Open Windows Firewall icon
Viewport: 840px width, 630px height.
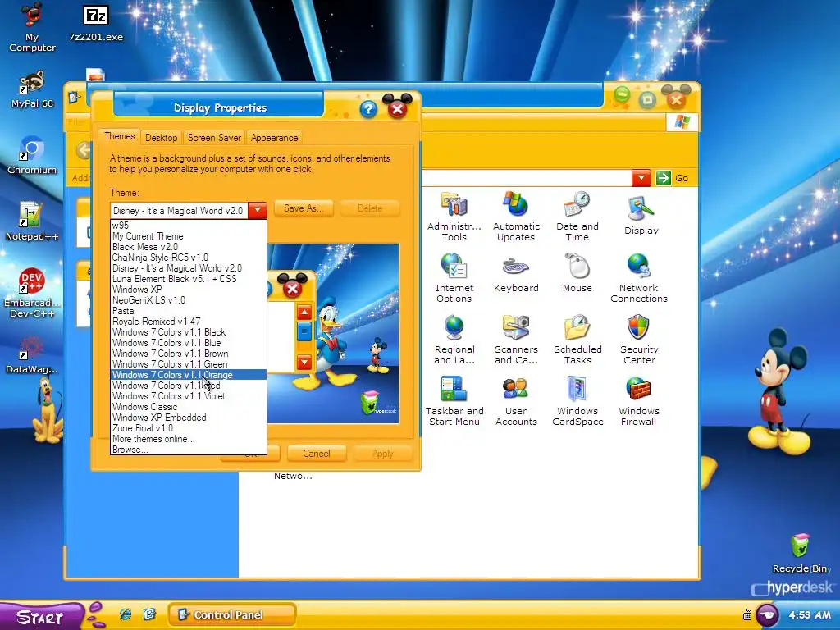[x=638, y=401]
